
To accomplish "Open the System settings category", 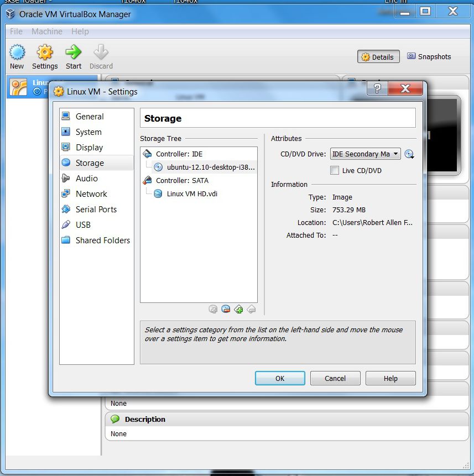I will pos(97,132).
